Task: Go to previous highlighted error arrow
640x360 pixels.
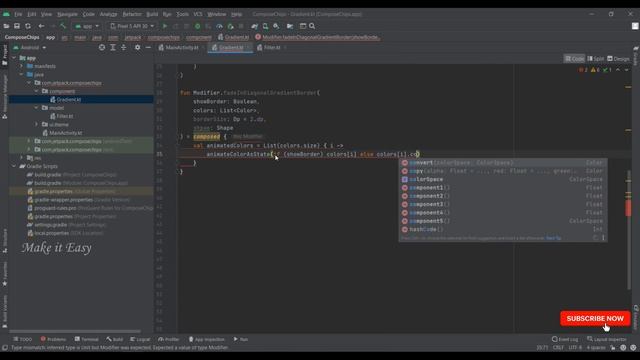Action: [x=618, y=70]
